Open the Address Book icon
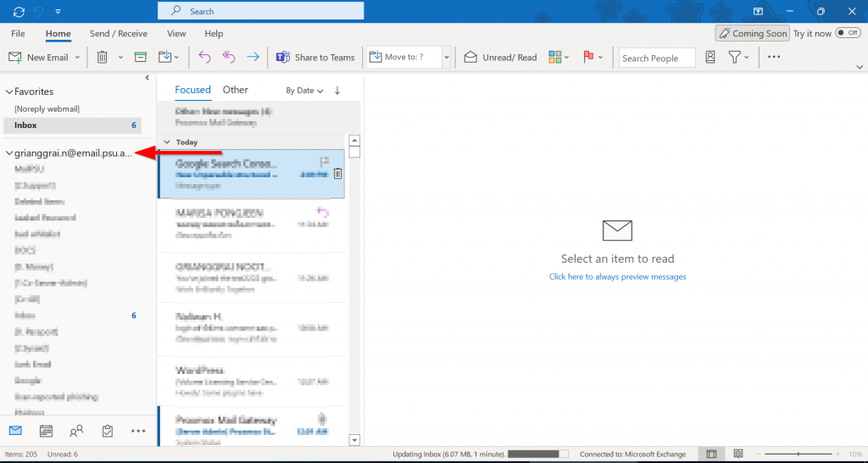The height and width of the screenshot is (463, 868). (710, 57)
